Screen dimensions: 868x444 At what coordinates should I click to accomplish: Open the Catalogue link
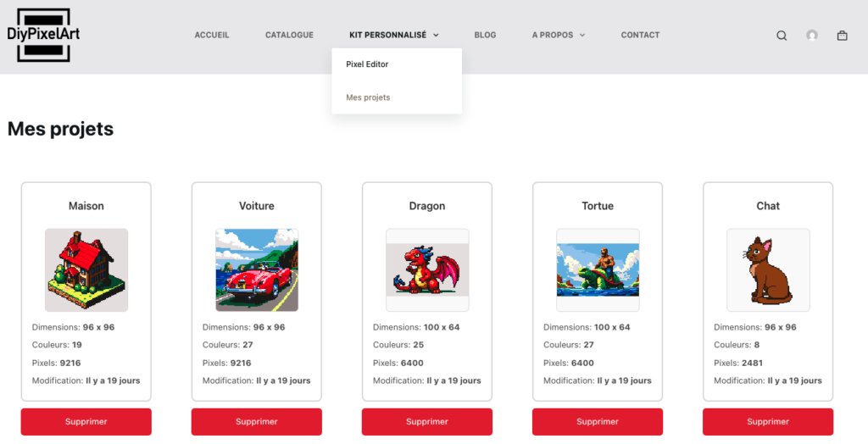[x=290, y=35]
